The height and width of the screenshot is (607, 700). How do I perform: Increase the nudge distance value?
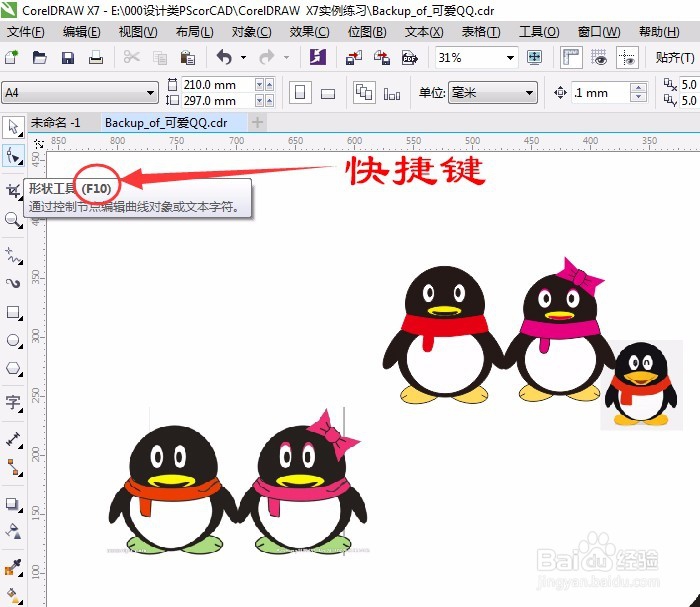click(639, 87)
